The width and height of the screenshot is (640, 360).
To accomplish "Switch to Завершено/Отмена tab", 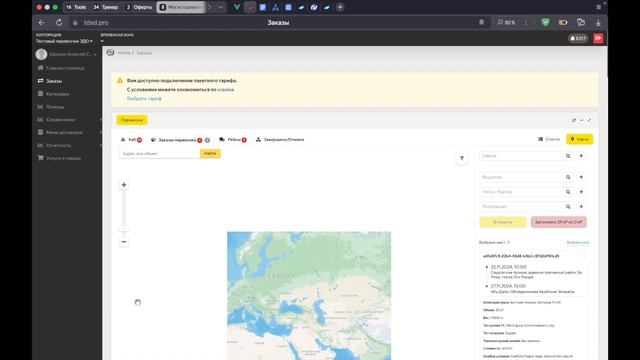I will 280,140.
